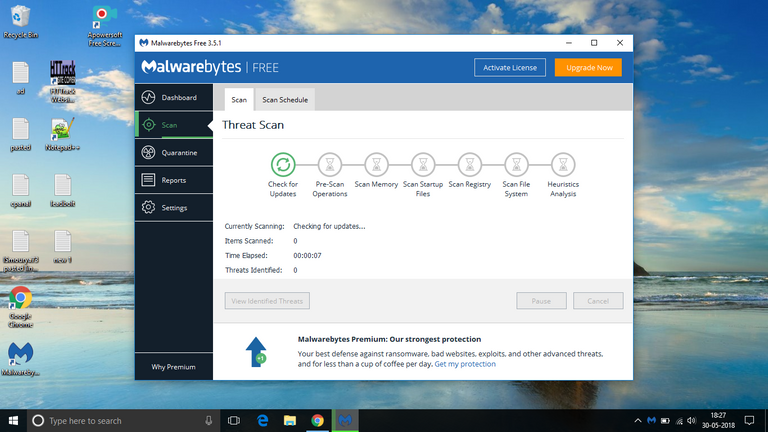The height and width of the screenshot is (432, 768).
Task: Select the loadbolt desktop file
Action: coord(62,191)
